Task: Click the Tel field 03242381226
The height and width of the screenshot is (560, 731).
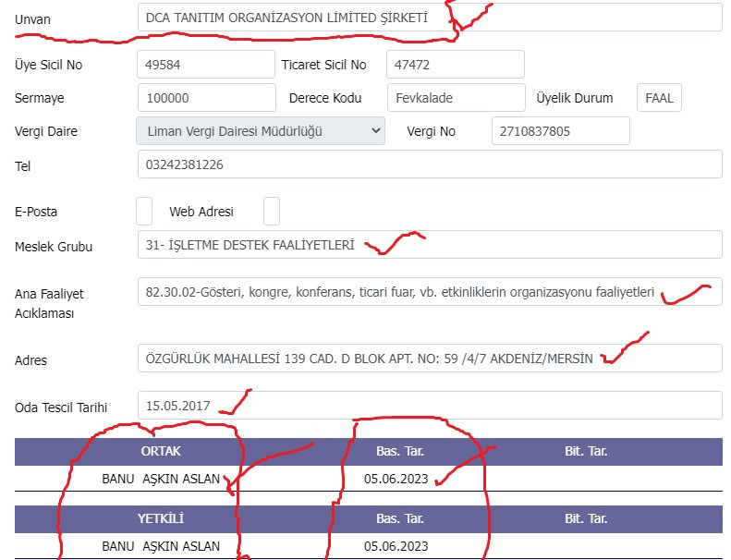Action: click(x=430, y=164)
